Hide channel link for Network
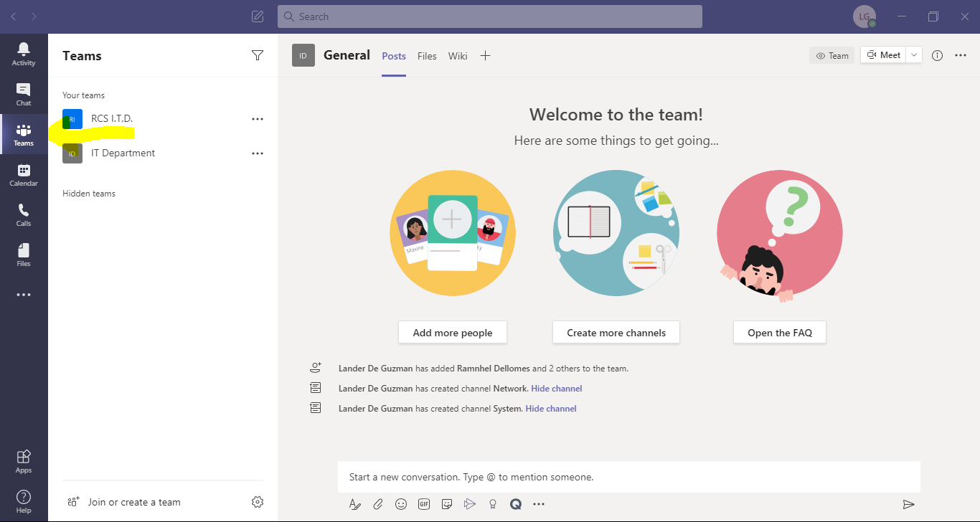 click(557, 389)
